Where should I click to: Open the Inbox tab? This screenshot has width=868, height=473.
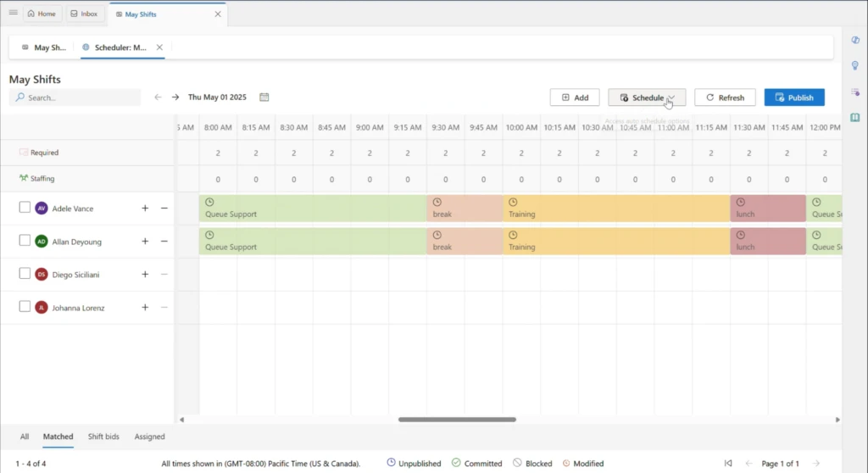point(84,14)
